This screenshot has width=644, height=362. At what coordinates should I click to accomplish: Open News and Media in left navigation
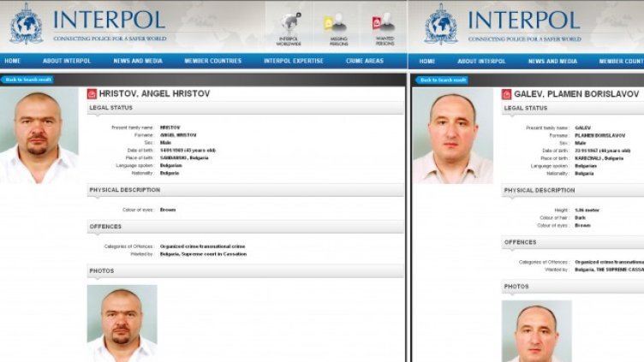pyautogui.click(x=138, y=61)
